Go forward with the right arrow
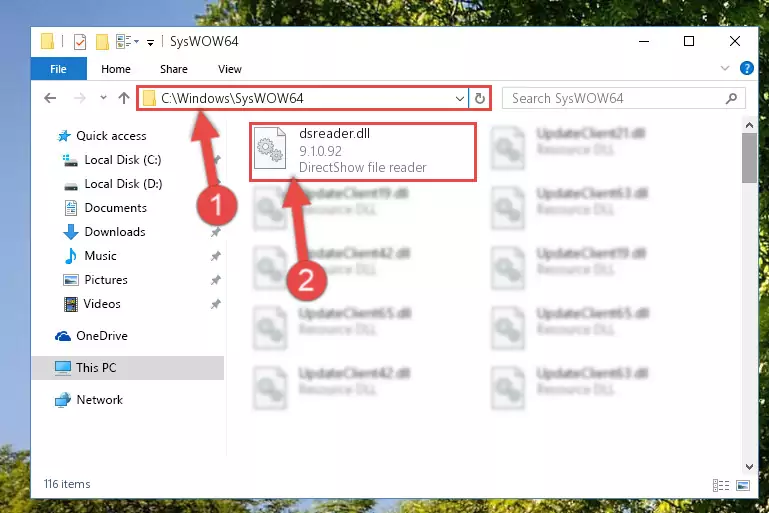Screen dimensions: 769x513 pyautogui.click(x=79, y=98)
